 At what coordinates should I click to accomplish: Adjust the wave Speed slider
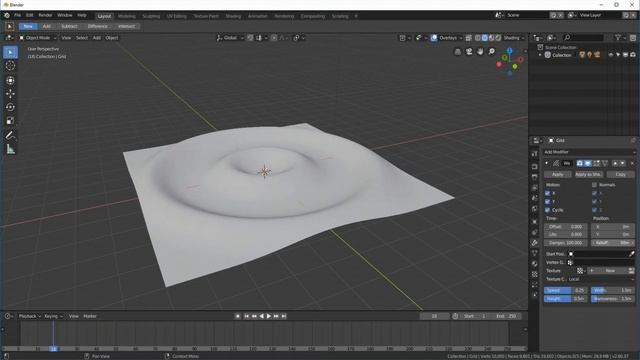[566, 290]
